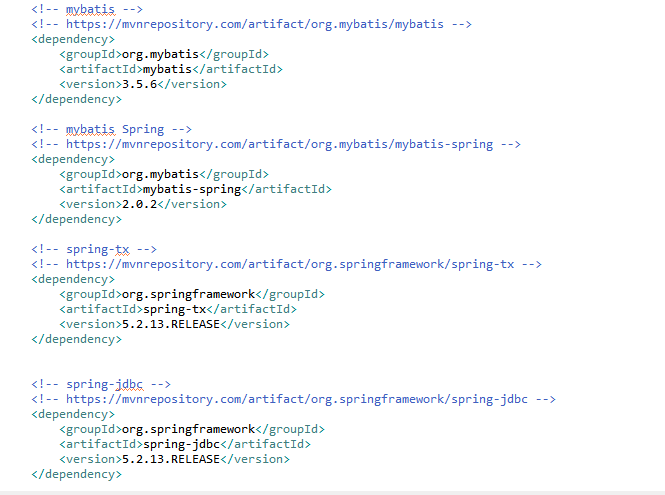Click the spring-tx artifactId line
This screenshot has height=495, width=665.
click(178, 309)
